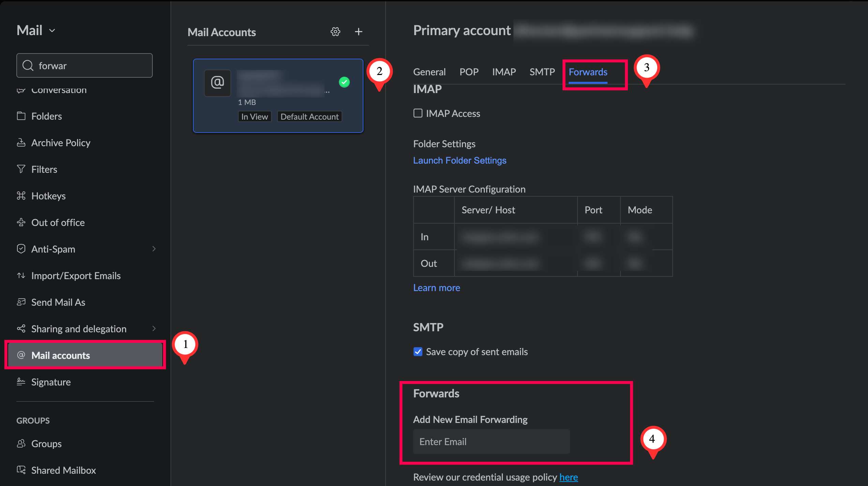Switch to the SMTP tab
Image resolution: width=868 pixels, height=486 pixels.
point(542,72)
